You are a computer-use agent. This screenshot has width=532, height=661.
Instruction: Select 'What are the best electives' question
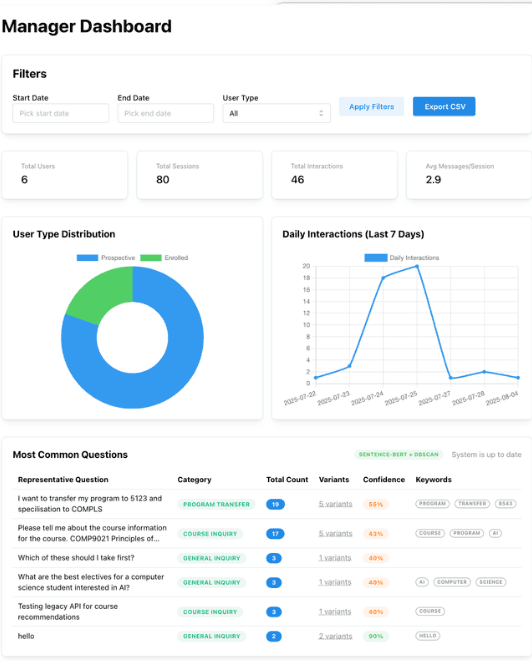coord(91,582)
